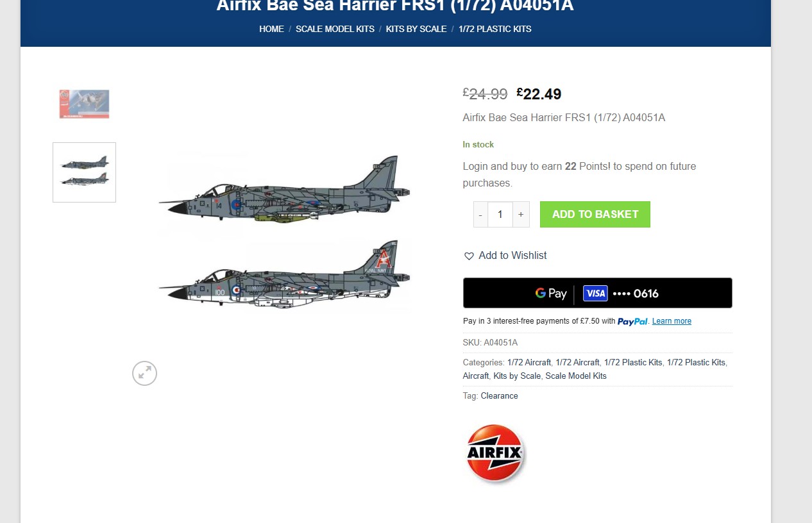The image size is (812, 523).
Task: Click the quantity input field
Action: (500, 215)
